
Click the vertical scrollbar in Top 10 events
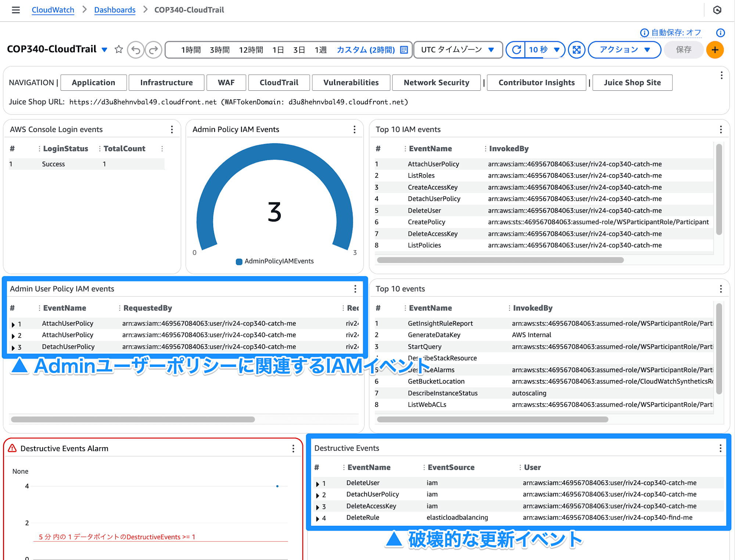coord(719,348)
